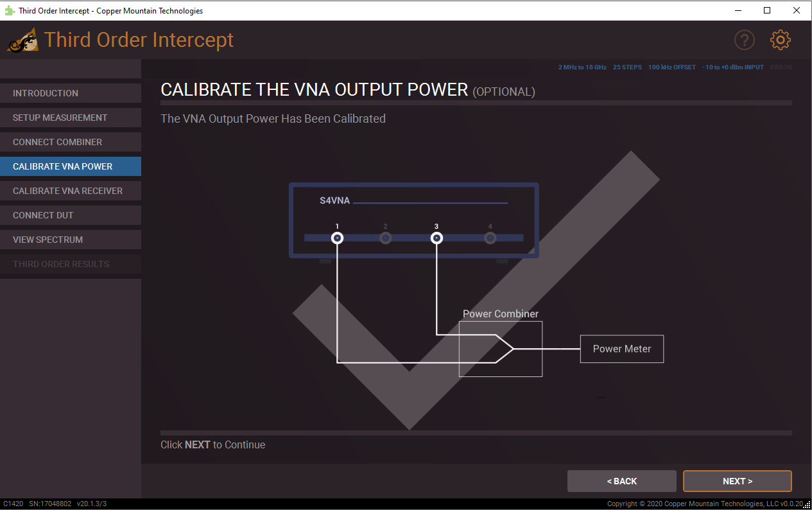Click port 2 on the S4VNA diagram
This screenshot has height=510, width=812.
coord(385,238)
